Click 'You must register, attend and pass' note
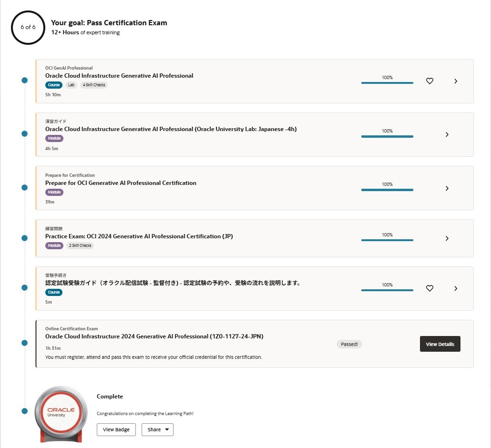The height and width of the screenshot is (448, 491). tap(154, 357)
